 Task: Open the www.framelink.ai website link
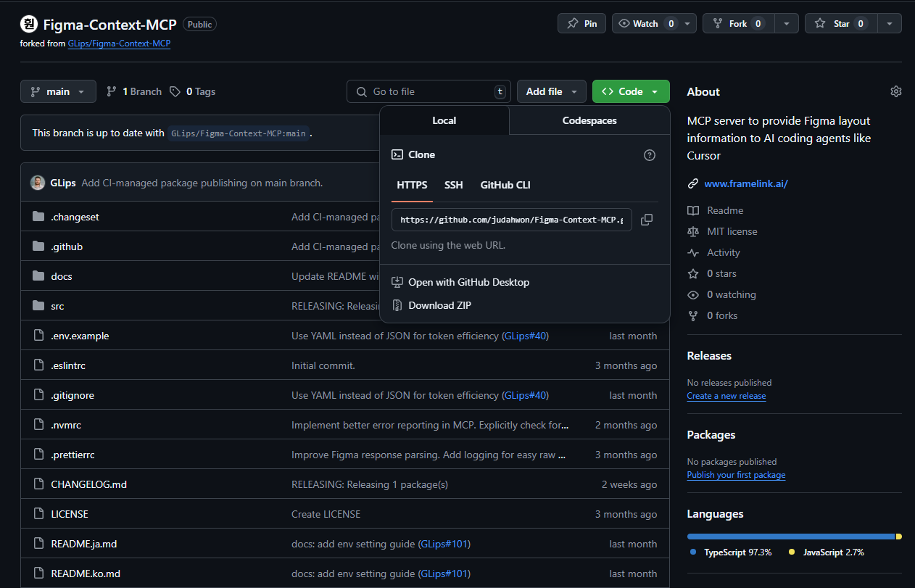click(x=746, y=184)
